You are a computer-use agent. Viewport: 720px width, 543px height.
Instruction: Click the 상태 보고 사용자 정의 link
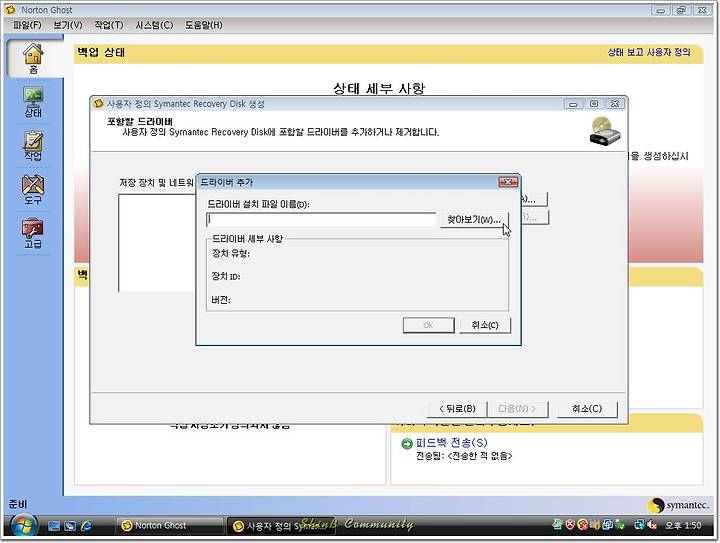[649, 52]
